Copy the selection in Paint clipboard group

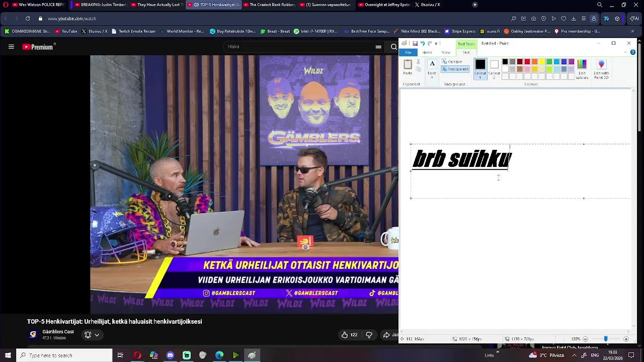418,69
